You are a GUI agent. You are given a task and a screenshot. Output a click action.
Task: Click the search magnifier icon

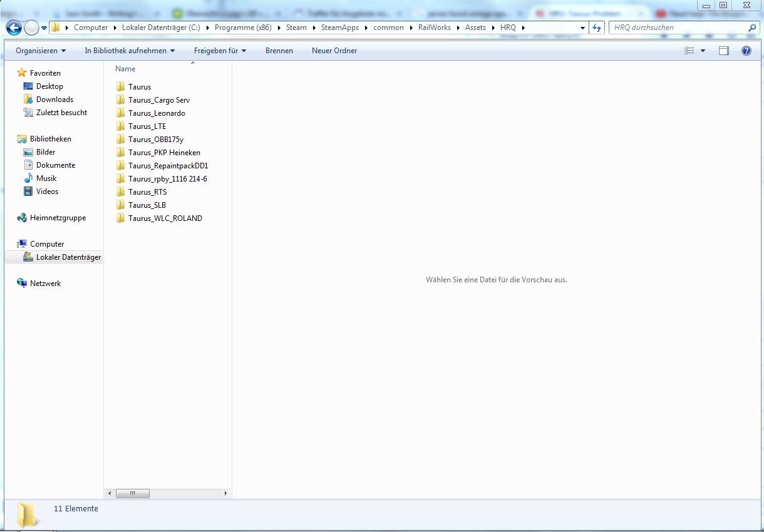click(x=753, y=28)
